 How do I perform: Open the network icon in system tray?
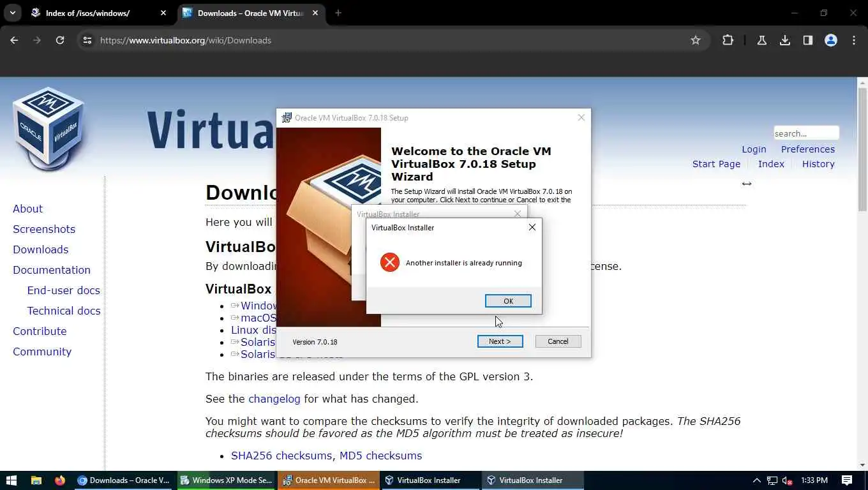pos(772,480)
